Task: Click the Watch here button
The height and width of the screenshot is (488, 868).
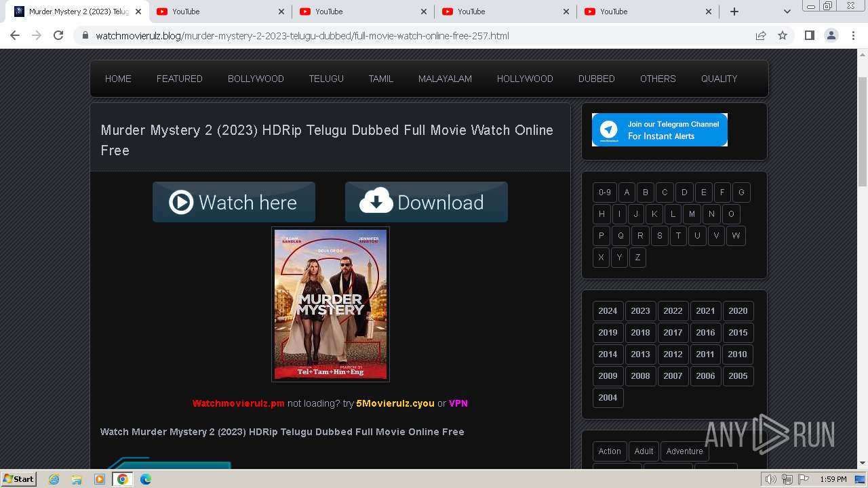Action: point(234,202)
